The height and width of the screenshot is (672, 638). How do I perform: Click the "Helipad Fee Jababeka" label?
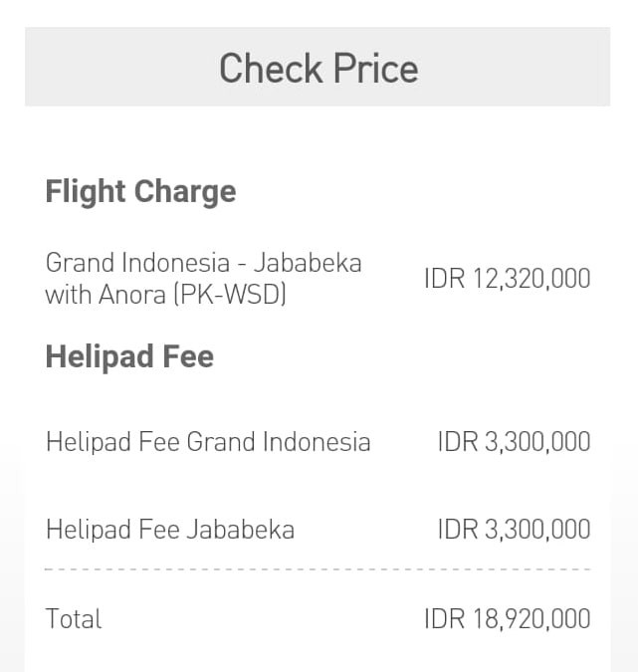tap(170, 529)
